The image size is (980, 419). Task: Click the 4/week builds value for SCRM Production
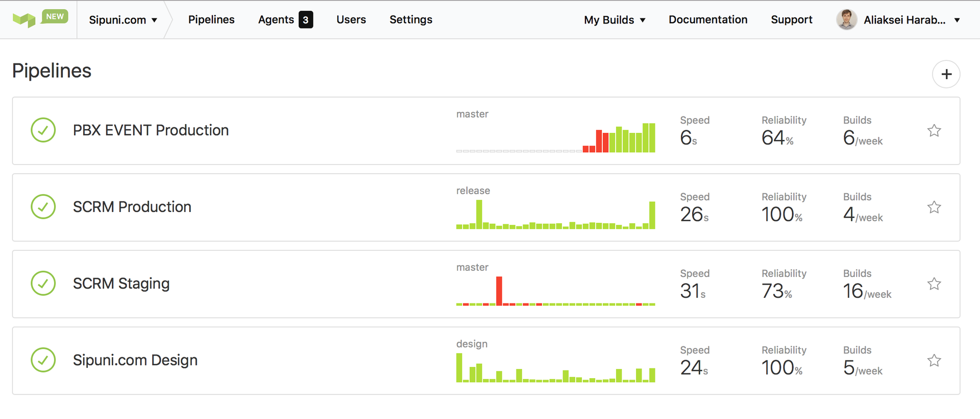(863, 215)
